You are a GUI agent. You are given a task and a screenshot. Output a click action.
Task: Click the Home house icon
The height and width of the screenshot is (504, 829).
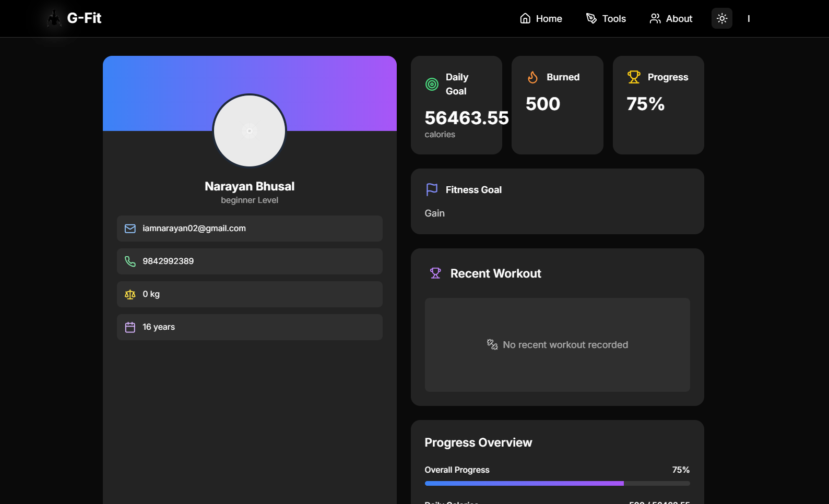[525, 19]
